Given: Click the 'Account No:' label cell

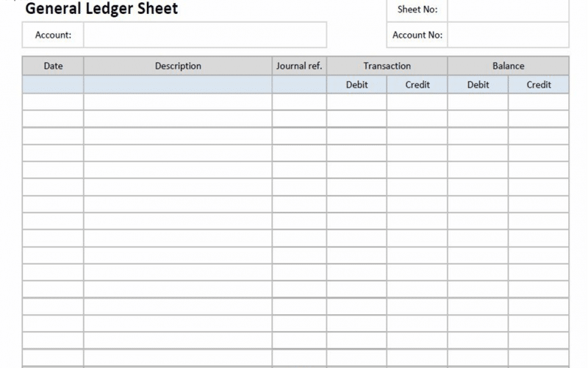Looking at the screenshot, I should tap(417, 35).
